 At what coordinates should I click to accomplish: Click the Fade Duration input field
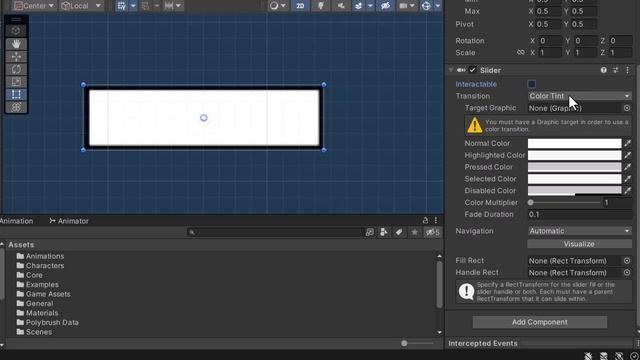[579, 214]
